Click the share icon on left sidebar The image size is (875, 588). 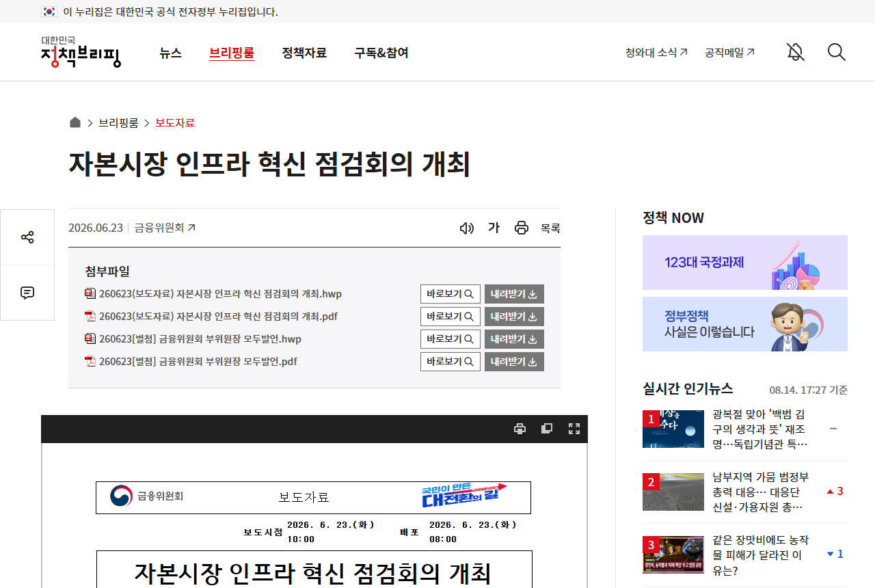point(27,237)
